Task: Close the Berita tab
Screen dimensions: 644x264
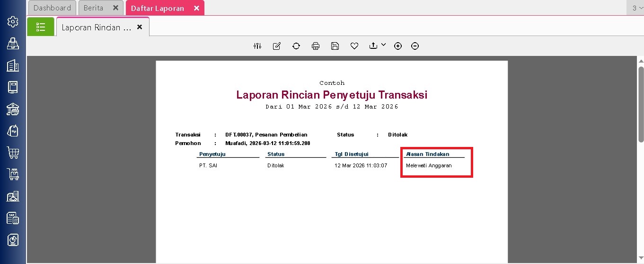Action: click(x=115, y=8)
